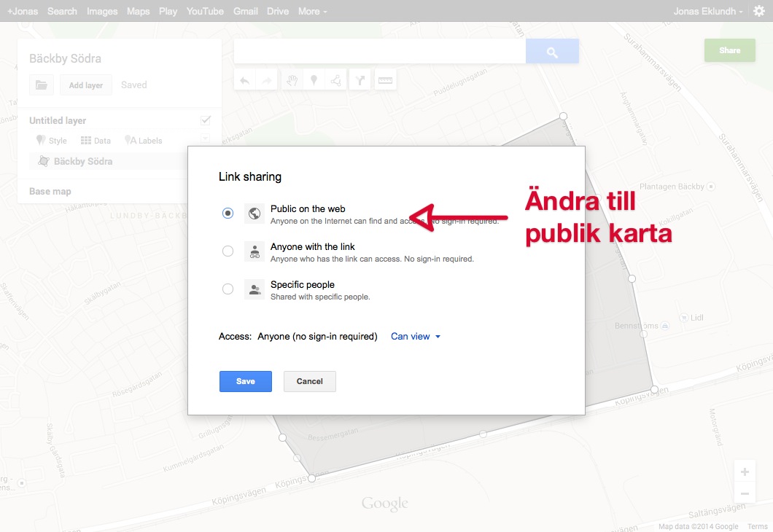Select the Anyone with the link radio button

pos(228,251)
